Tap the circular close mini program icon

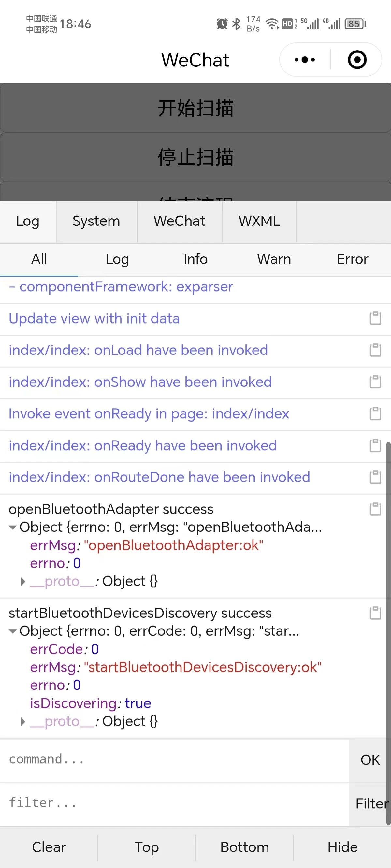pos(357,60)
